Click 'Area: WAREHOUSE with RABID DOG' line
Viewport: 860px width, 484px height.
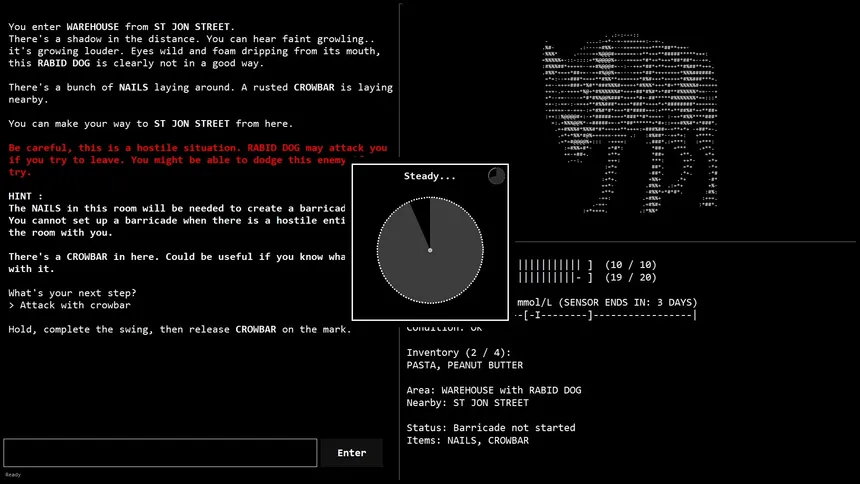pyautogui.click(x=494, y=390)
